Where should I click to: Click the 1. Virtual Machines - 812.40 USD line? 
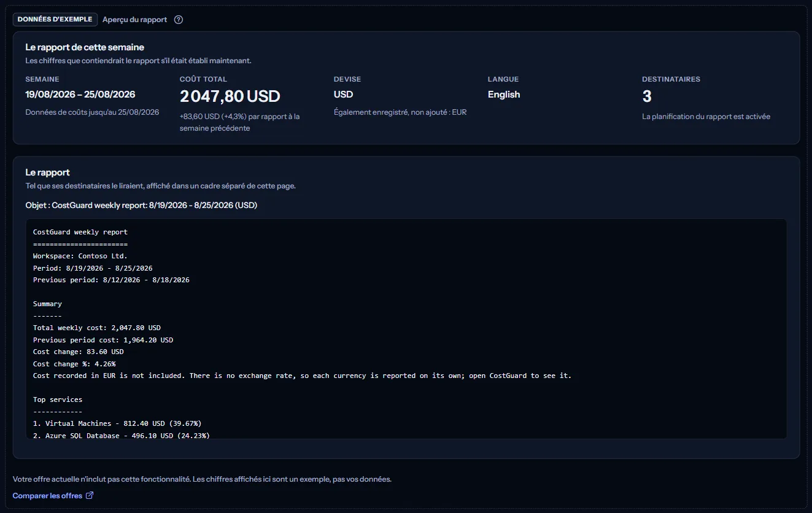click(x=117, y=423)
